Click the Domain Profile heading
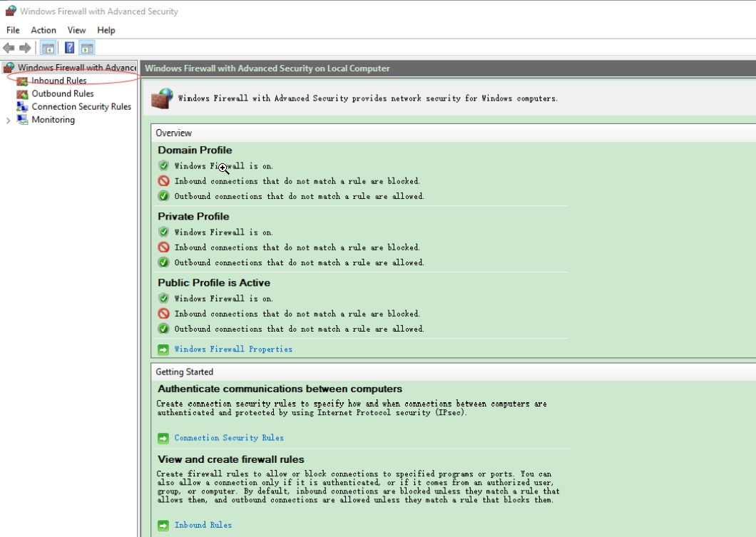 pos(195,150)
